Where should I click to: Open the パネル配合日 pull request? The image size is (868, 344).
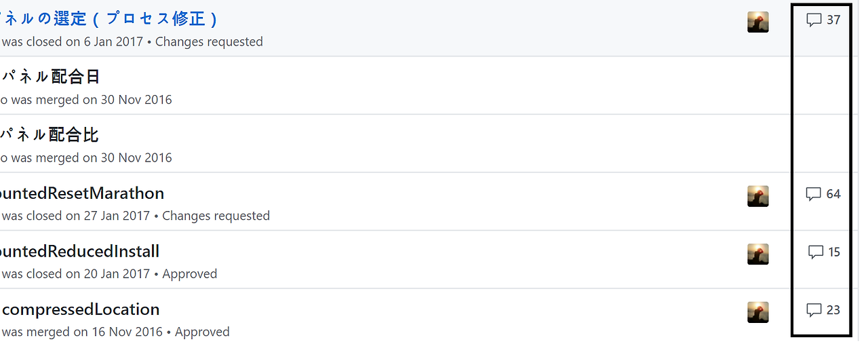click(x=51, y=77)
